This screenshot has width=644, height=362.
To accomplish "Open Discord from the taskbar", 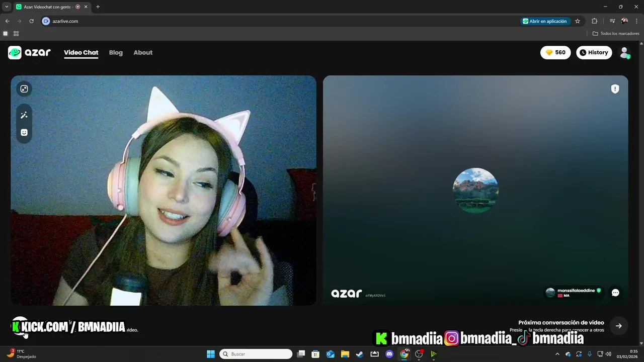I will pyautogui.click(x=389, y=354).
